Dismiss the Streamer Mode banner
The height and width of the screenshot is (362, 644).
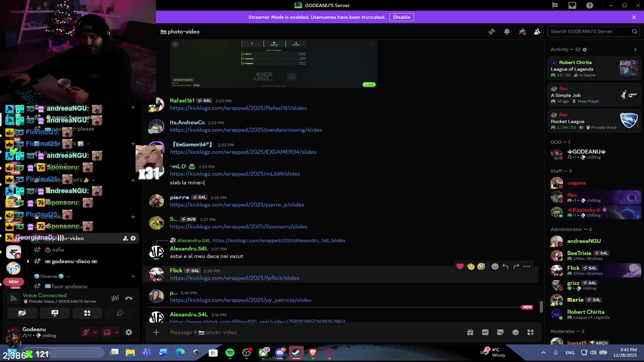tap(634, 17)
